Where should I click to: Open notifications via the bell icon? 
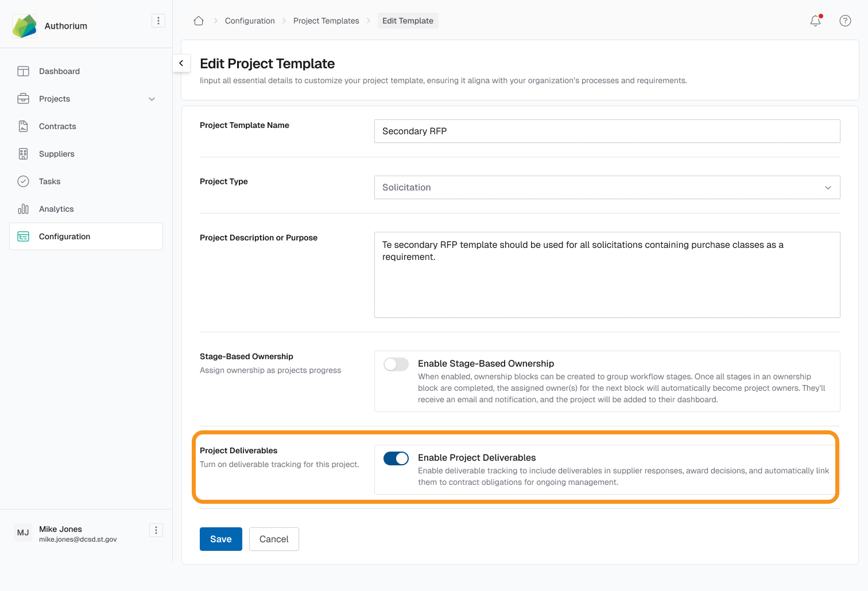pos(815,21)
